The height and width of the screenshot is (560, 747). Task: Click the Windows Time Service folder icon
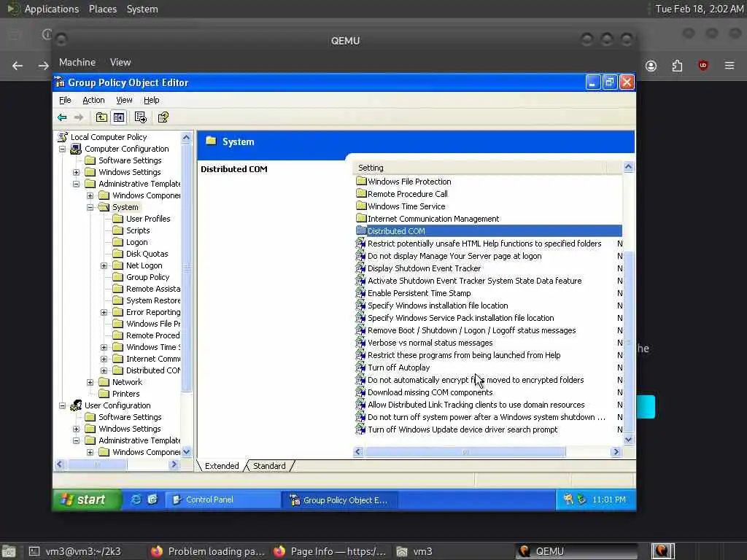pyautogui.click(x=361, y=206)
